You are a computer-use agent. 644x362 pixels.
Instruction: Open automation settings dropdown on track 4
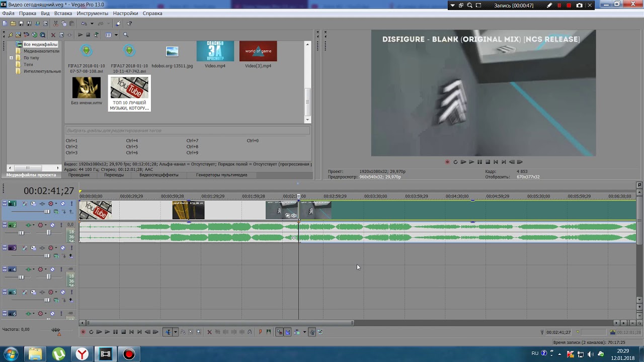[x=45, y=269]
